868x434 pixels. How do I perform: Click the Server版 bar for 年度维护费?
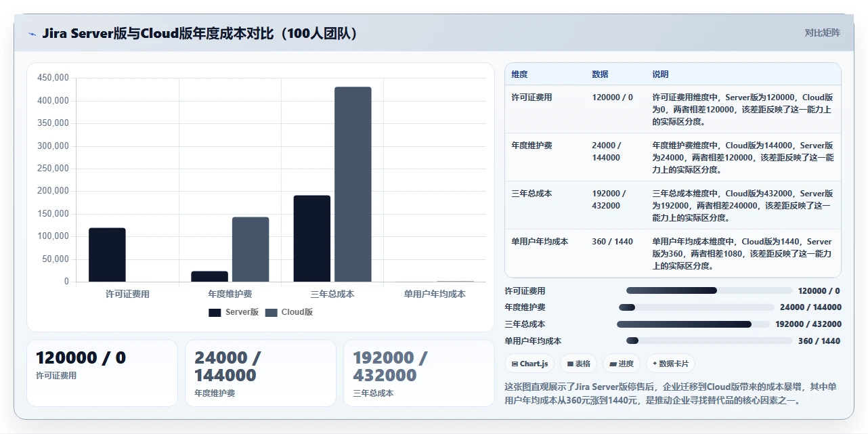tap(210, 276)
